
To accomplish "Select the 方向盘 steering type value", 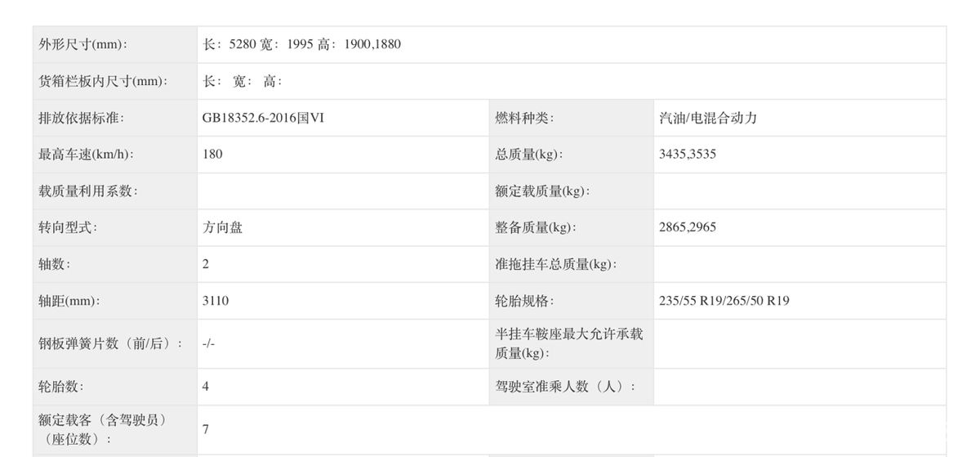I will (222, 227).
